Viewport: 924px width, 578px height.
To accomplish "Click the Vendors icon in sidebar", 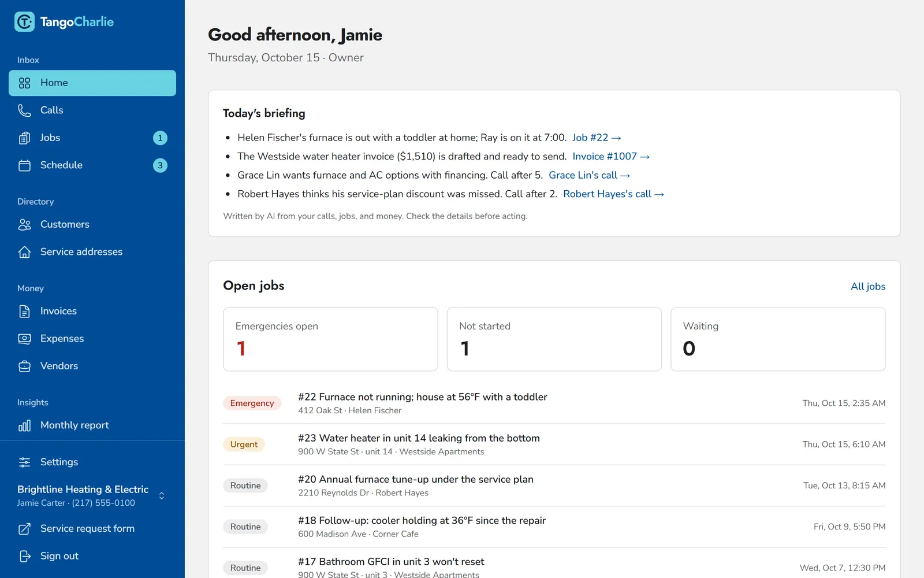I will [24, 366].
